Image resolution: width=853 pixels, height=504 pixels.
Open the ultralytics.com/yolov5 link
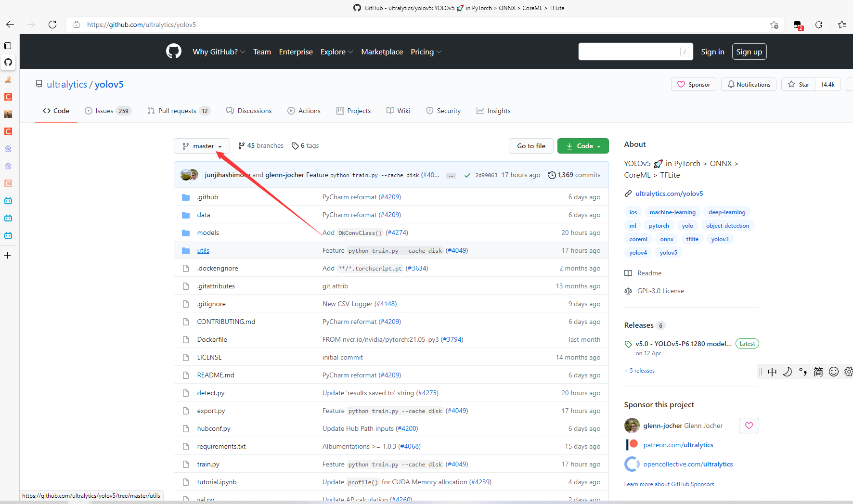point(669,194)
